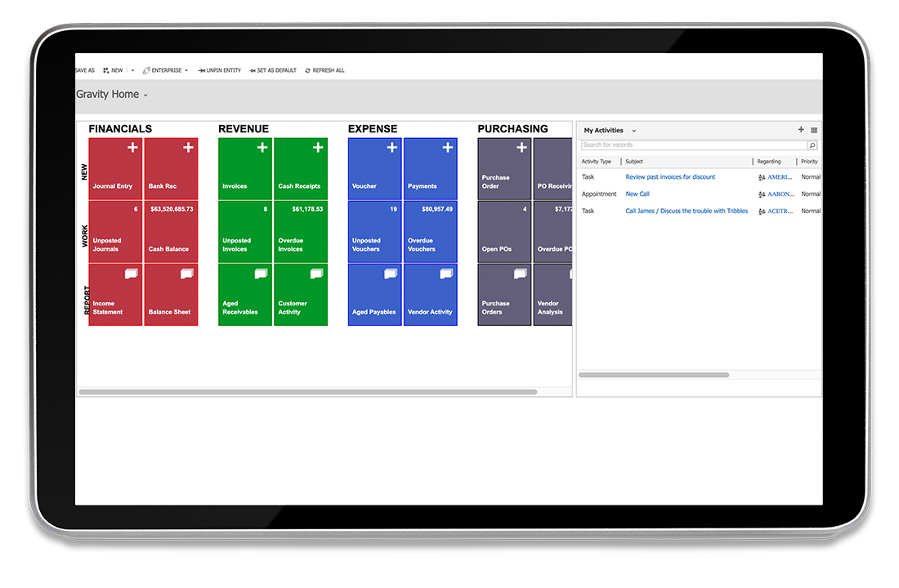Open Income Statement report icon
This screenshot has height=588, width=899.
[x=132, y=274]
